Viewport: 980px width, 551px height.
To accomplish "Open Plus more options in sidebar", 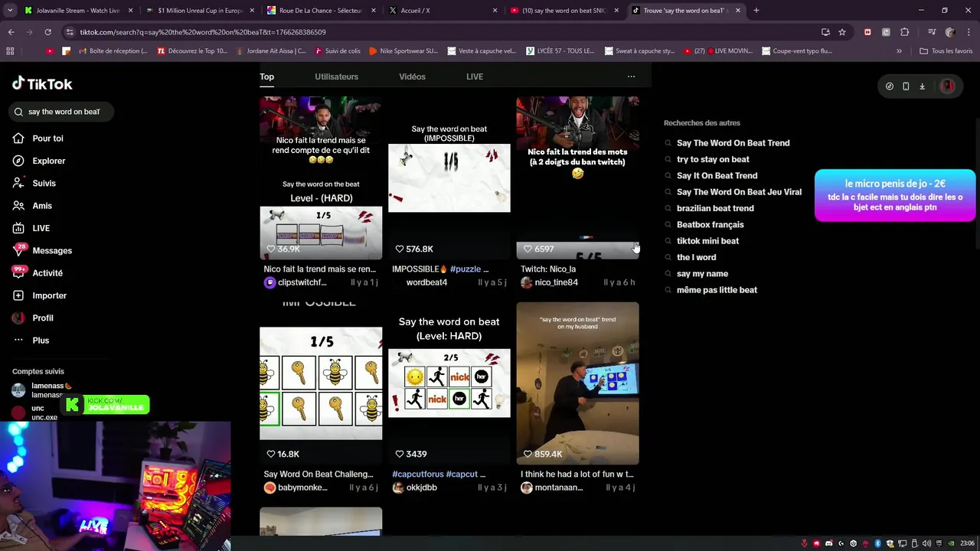I will [x=31, y=340].
